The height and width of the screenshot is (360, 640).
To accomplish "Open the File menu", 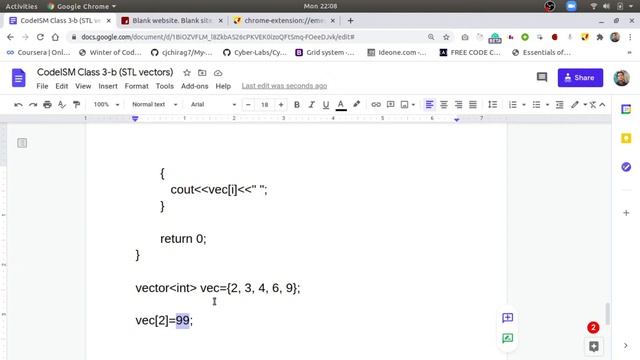I will pos(42,86).
